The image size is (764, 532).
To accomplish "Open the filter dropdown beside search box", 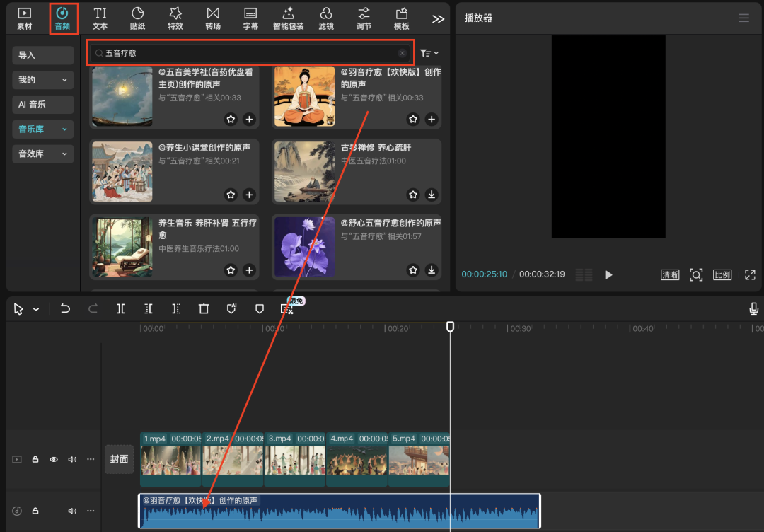I will point(429,53).
